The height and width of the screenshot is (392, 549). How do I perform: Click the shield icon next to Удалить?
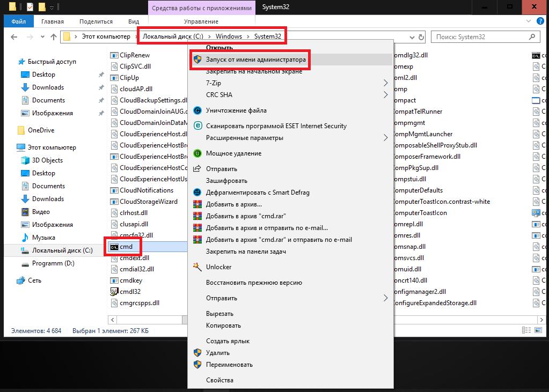[197, 352]
